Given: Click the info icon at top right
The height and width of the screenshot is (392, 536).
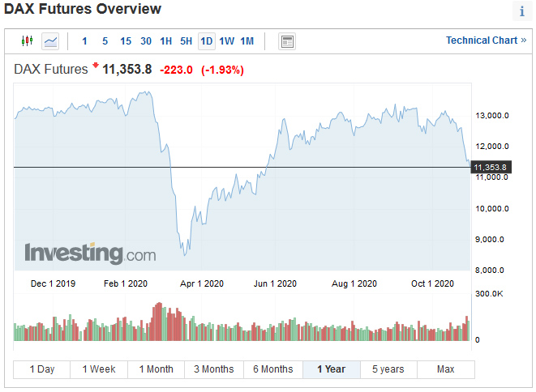Looking at the screenshot, I should pos(521,11).
